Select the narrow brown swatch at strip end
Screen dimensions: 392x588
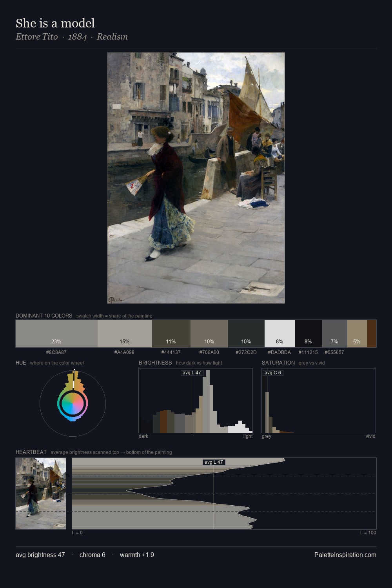[x=372, y=334]
